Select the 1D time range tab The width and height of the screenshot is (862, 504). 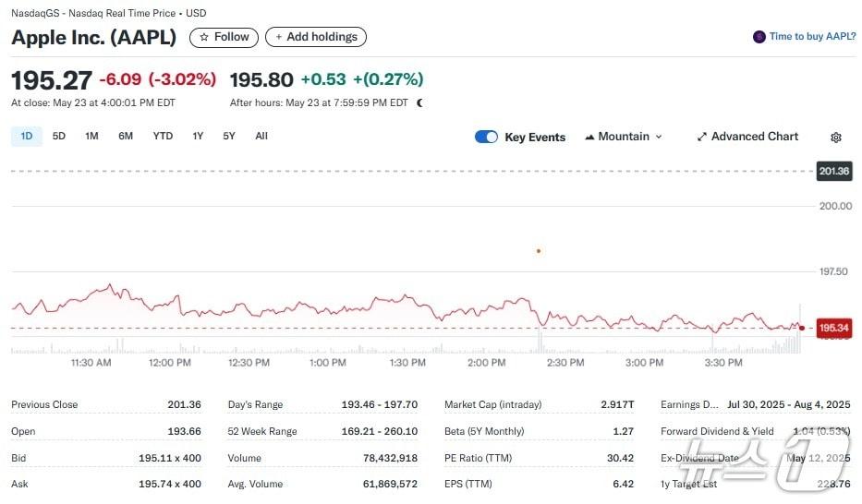(x=26, y=137)
